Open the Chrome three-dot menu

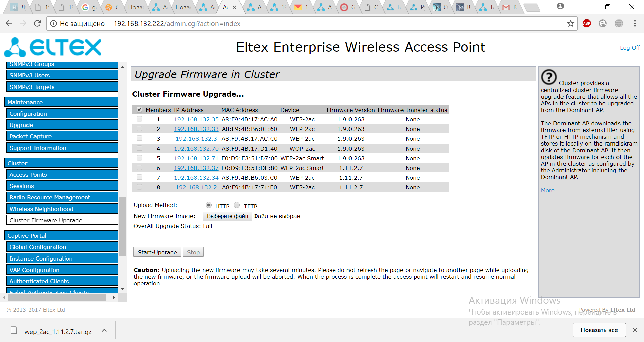635,23
